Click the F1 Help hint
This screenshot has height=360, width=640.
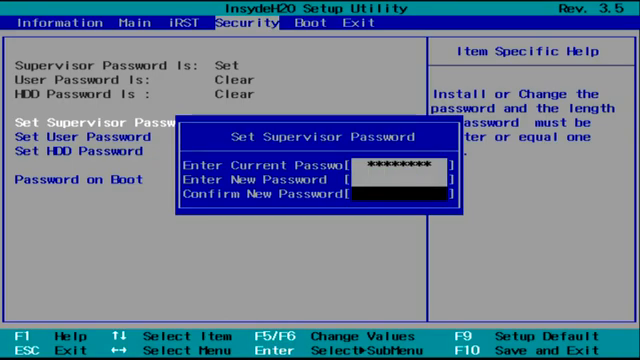[x=51, y=336]
